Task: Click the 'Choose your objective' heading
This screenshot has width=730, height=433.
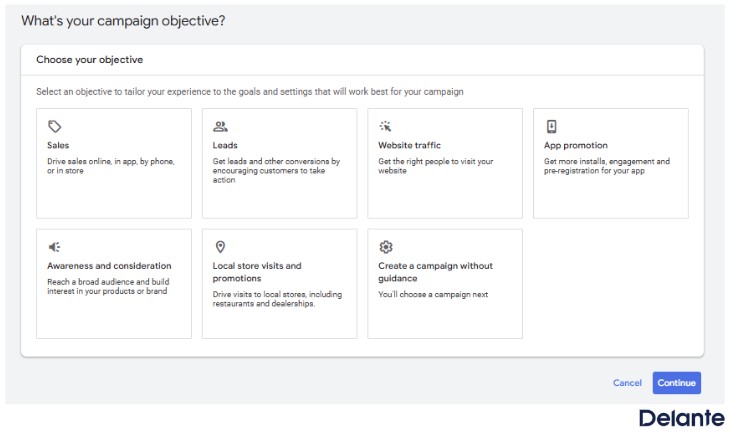Action: tap(89, 60)
